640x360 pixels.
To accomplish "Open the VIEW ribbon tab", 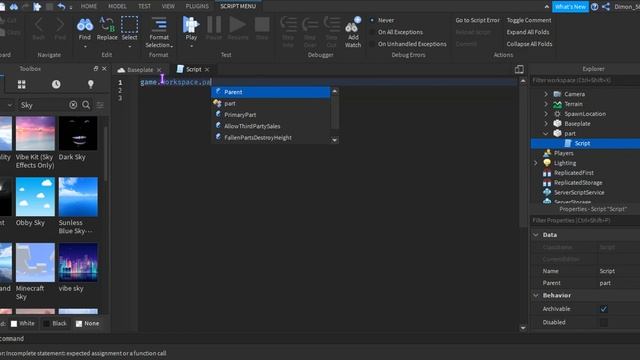I will pos(168,6).
